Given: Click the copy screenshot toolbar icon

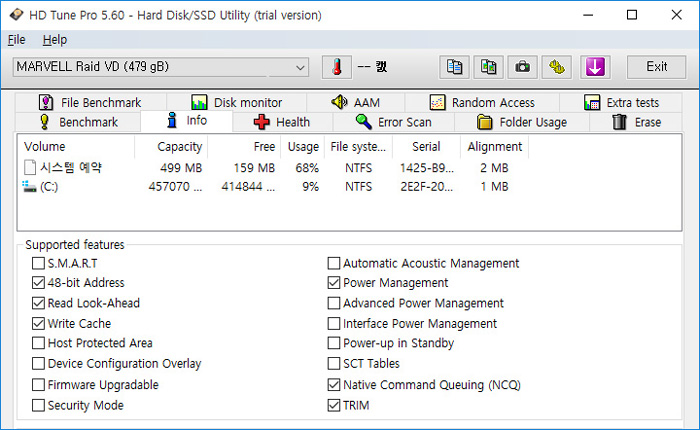Looking at the screenshot, I should (x=488, y=67).
